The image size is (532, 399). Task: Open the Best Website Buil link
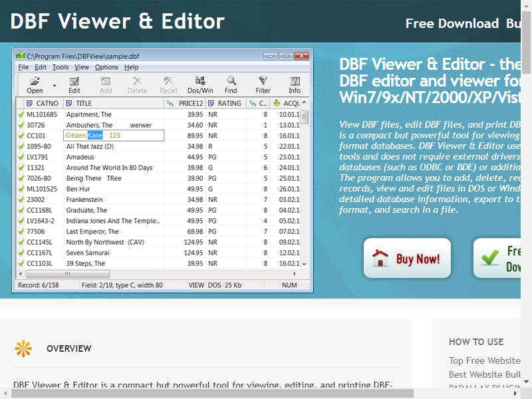coord(485,374)
